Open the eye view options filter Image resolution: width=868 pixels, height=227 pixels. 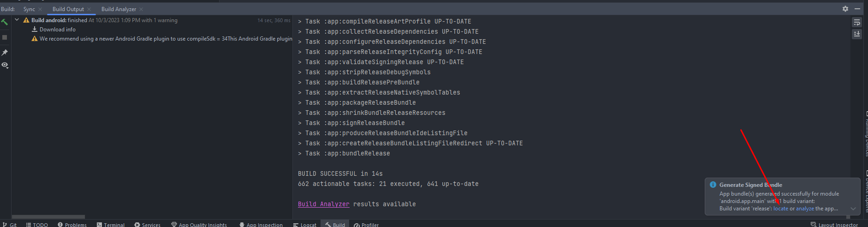point(5,65)
